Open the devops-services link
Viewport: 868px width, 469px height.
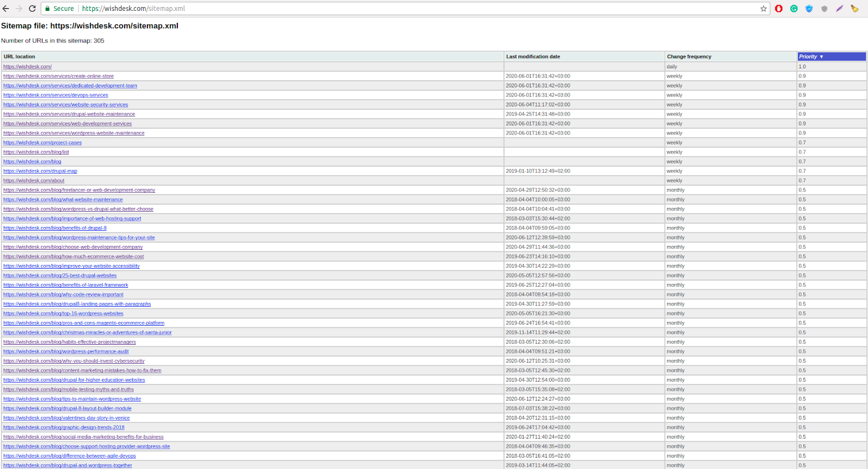55,95
